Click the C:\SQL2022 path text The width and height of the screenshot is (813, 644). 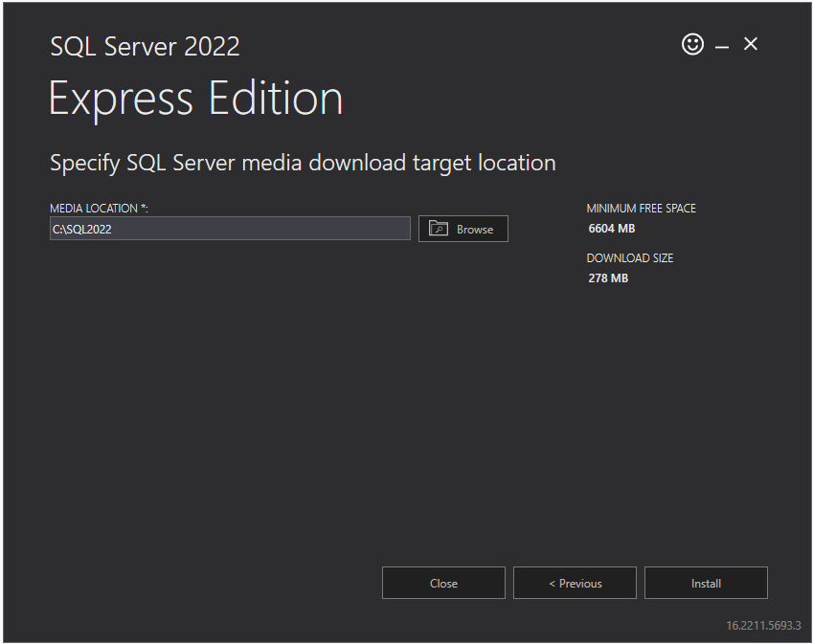[82, 230]
